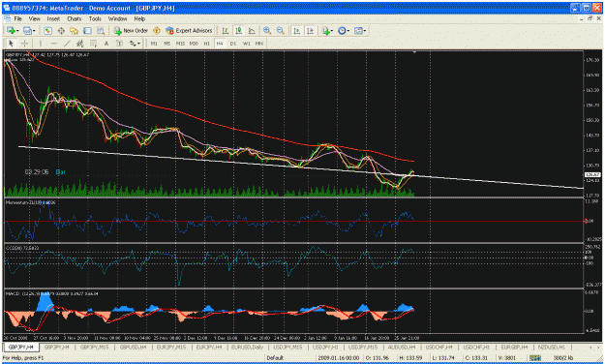Switch timeframe to M30
This screenshot has width=605, height=364.
click(x=194, y=44)
